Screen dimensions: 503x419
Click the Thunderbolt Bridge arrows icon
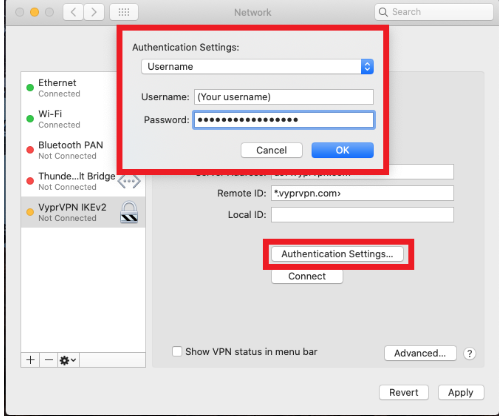[x=129, y=181]
